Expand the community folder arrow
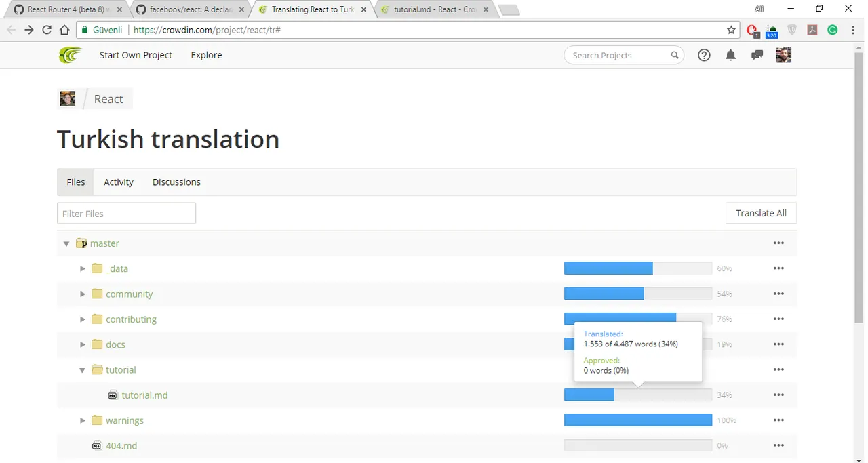 83,294
